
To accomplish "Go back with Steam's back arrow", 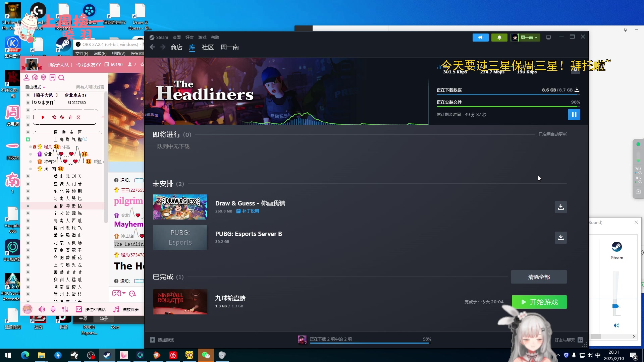I will point(152,47).
